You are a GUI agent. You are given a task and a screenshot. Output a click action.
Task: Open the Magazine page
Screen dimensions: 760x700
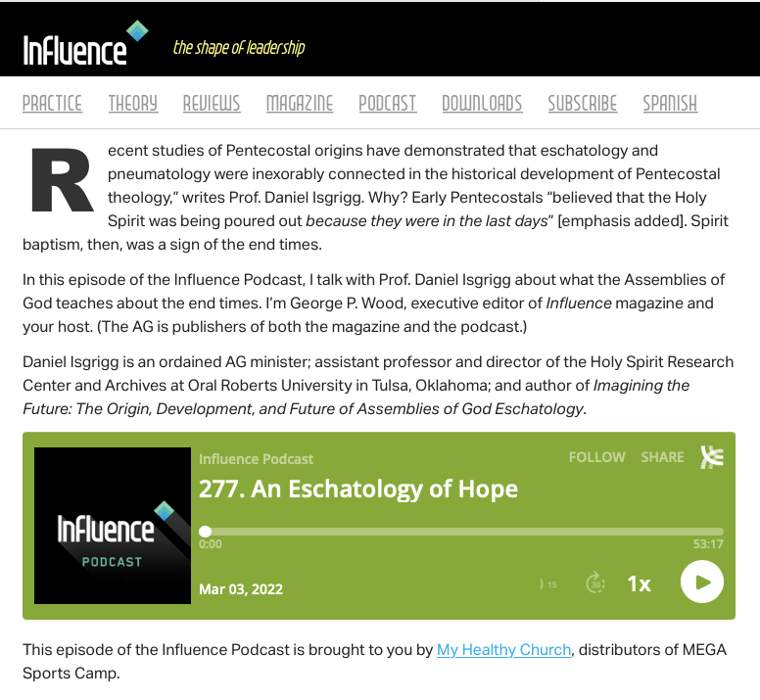[x=299, y=103]
